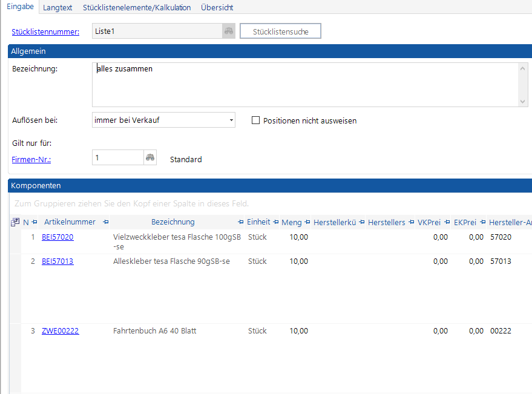Open the Langtext tab
This screenshot has height=394, width=532.
click(57, 7)
